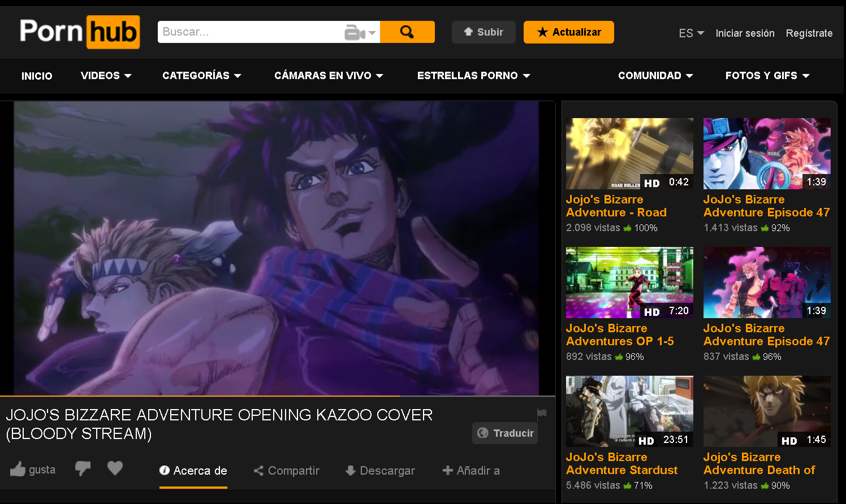Click the Subir upload button

(484, 32)
